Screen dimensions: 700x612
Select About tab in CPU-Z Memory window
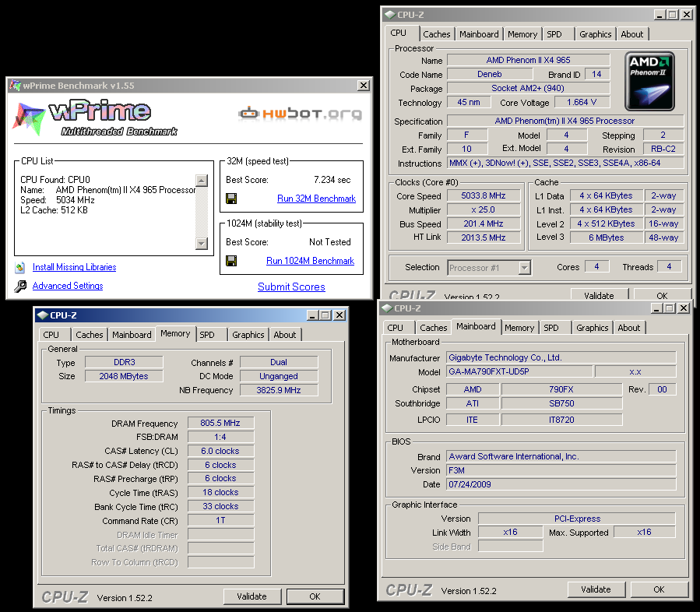(x=284, y=335)
